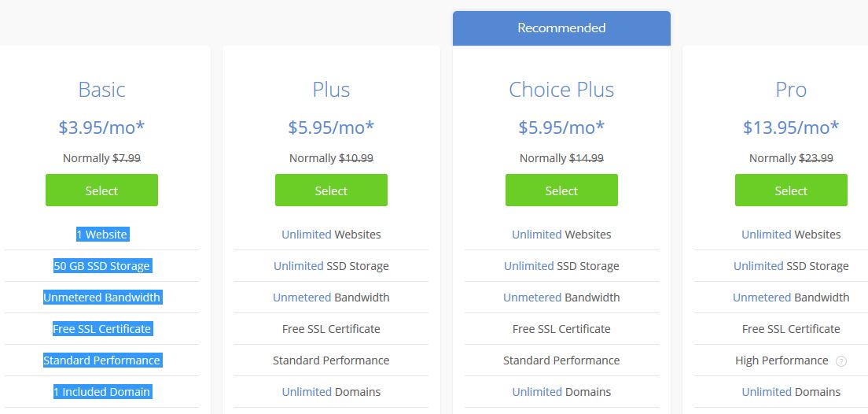Click the Recommended banner above Choice Plus
Screen dimensions: 868x414
click(561, 28)
